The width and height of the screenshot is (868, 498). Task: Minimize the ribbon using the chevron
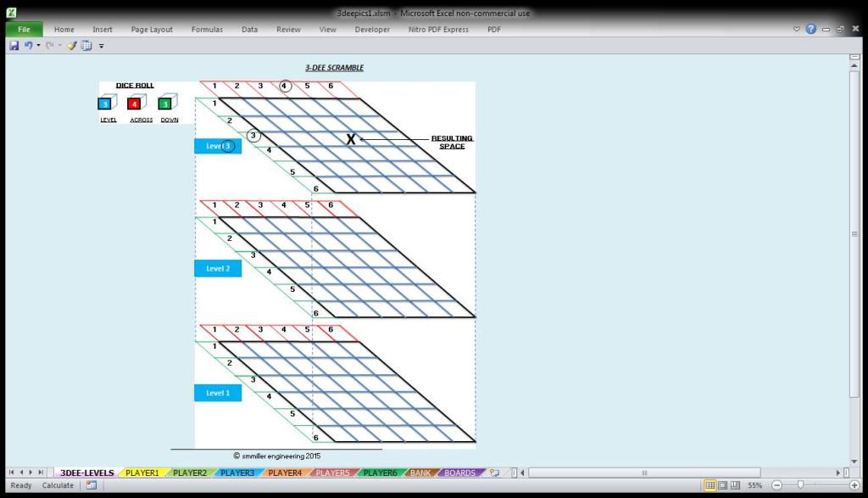[797, 29]
